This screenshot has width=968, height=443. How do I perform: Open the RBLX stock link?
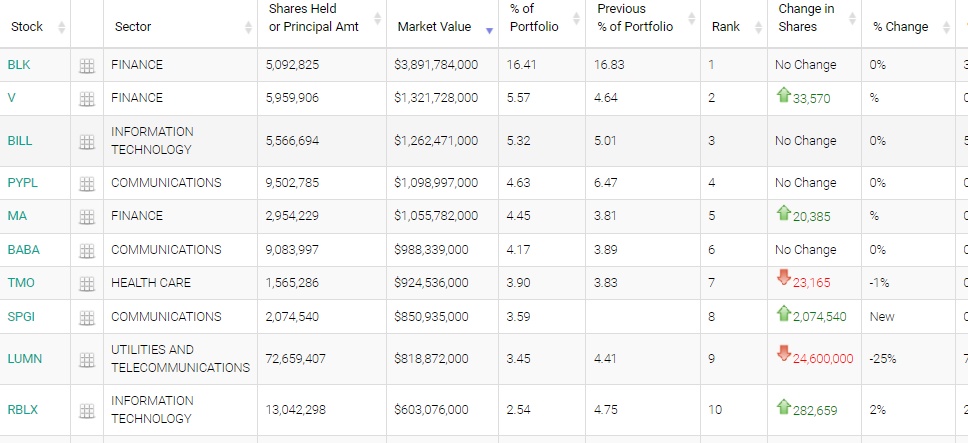pyautogui.click(x=23, y=410)
